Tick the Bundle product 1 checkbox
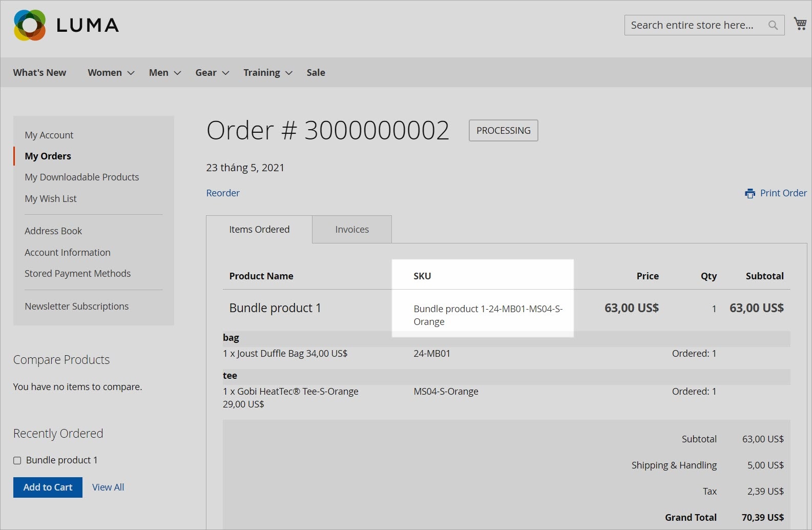 pyautogui.click(x=17, y=460)
